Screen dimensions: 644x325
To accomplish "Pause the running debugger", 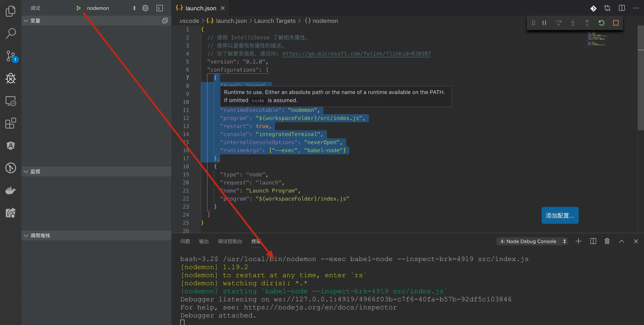I will click(544, 23).
